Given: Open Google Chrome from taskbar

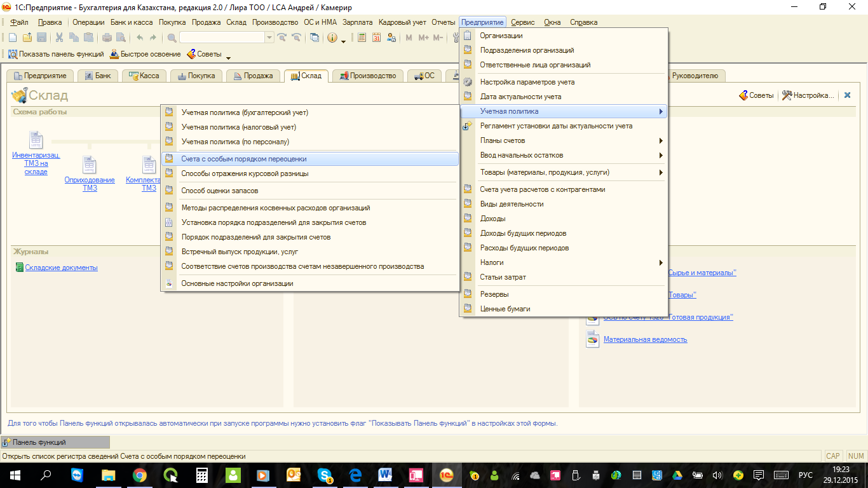Looking at the screenshot, I should 140,475.
